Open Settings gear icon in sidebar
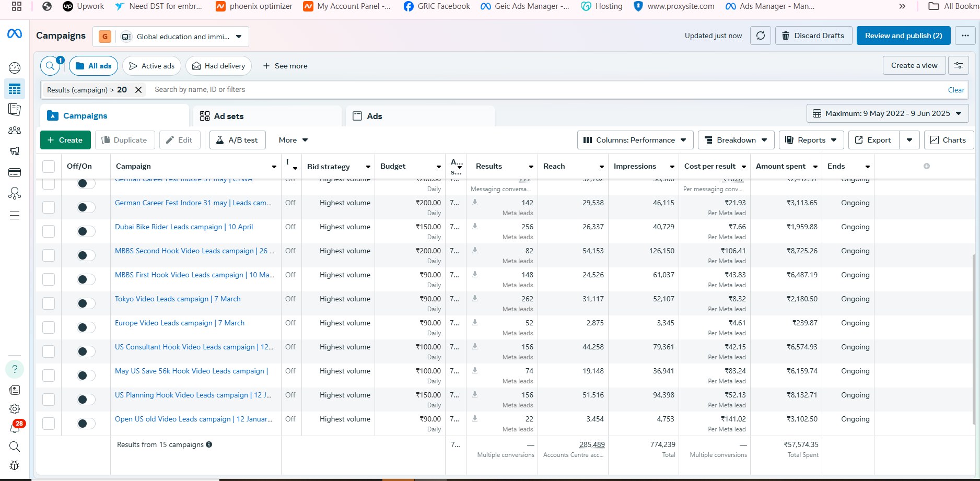This screenshot has width=980, height=481. (x=15, y=409)
